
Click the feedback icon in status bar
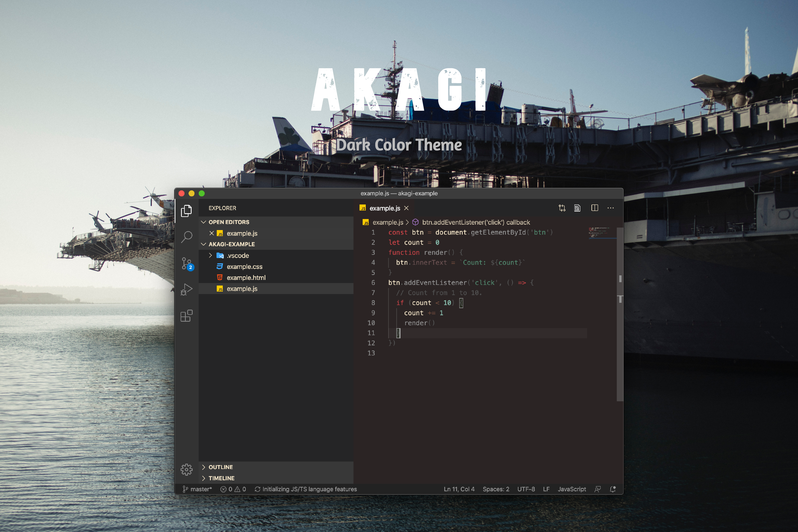[x=597, y=489]
